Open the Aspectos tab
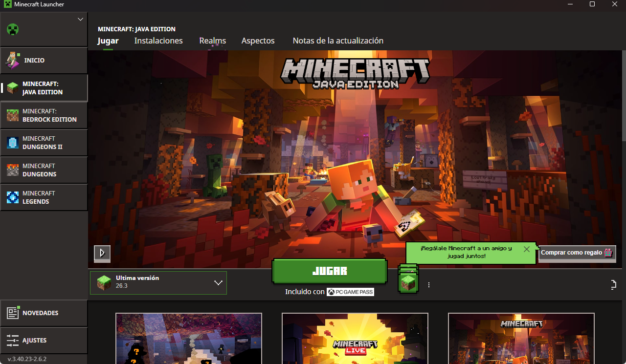This screenshot has width=626, height=364. [x=258, y=41]
